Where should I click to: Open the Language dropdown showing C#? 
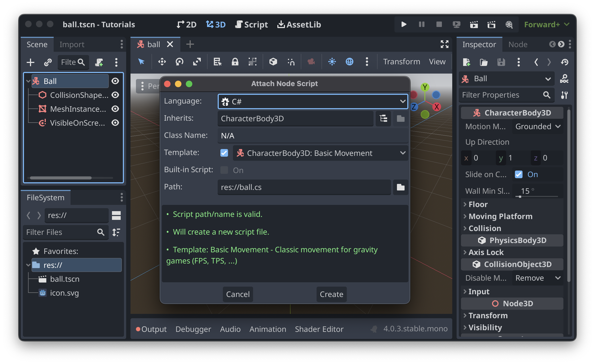(x=312, y=101)
